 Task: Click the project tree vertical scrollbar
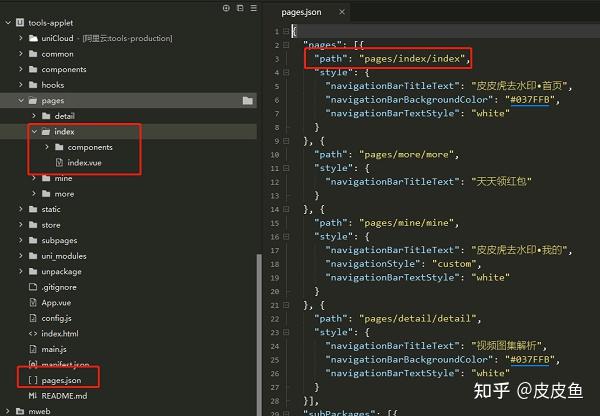(x=259, y=335)
